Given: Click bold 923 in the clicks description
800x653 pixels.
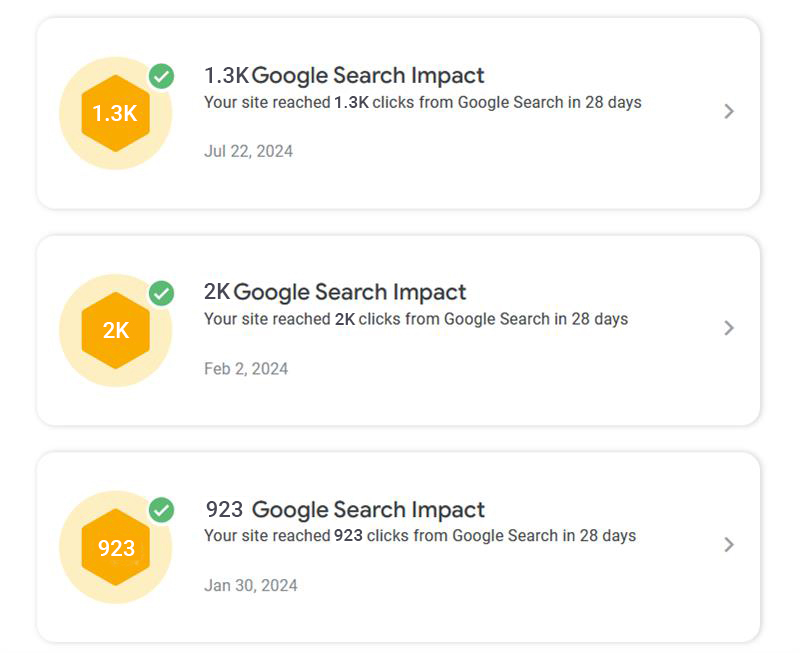Looking at the screenshot, I should [x=348, y=536].
